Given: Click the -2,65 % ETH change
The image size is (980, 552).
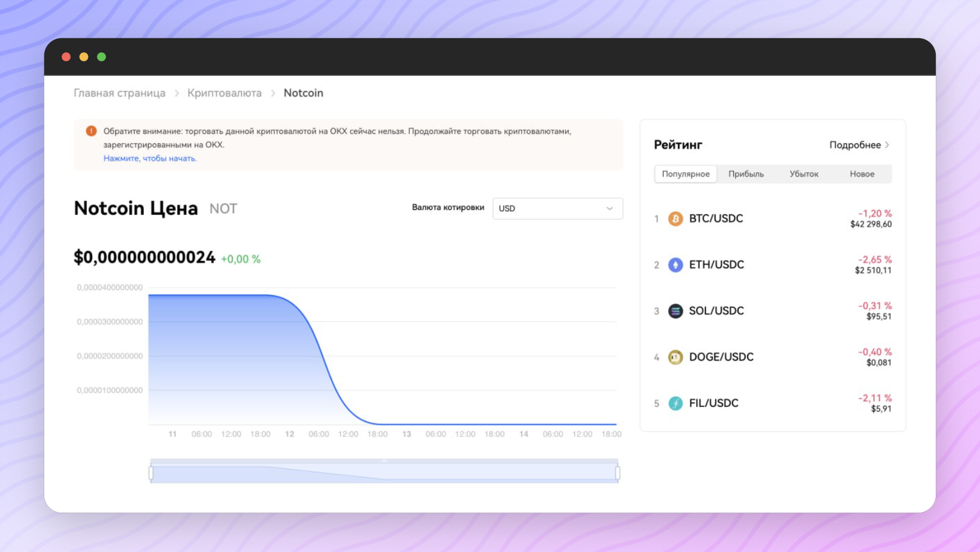Looking at the screenshot, I should pos(875,260).
